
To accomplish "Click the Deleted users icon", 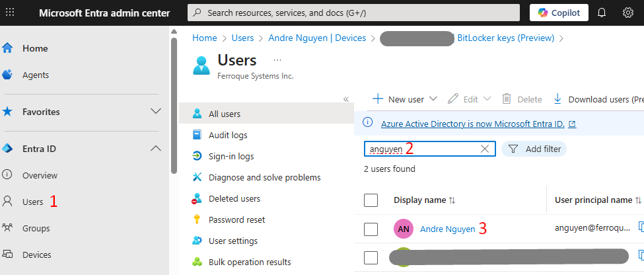I will (x=197, y=198).
